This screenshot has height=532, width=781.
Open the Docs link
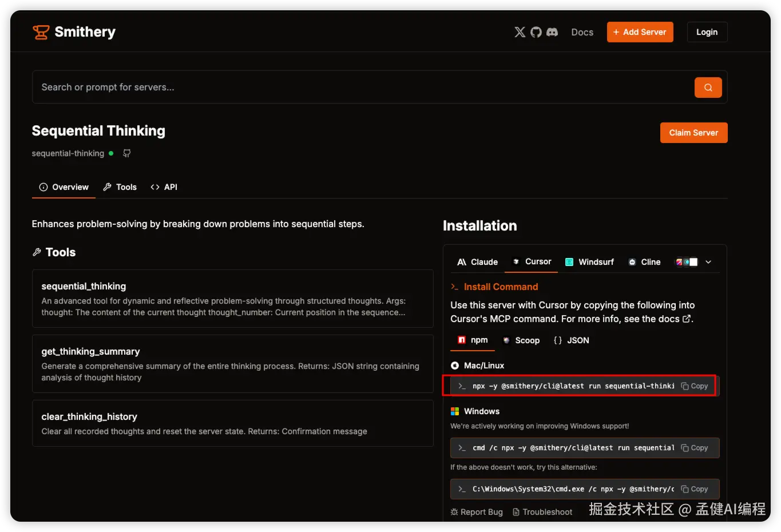point(582,32)
